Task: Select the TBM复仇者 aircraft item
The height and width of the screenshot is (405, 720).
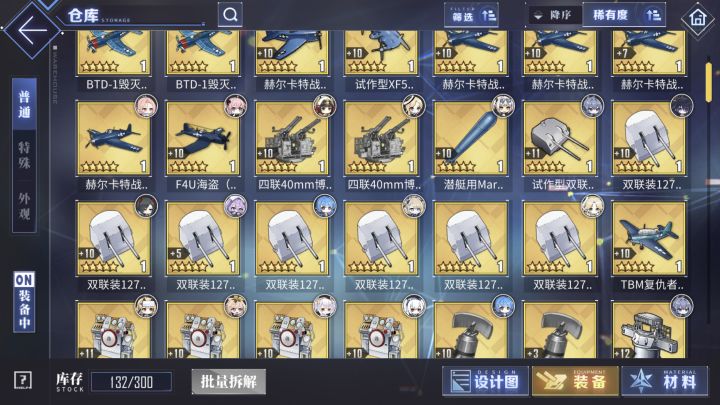Action: 649,245
